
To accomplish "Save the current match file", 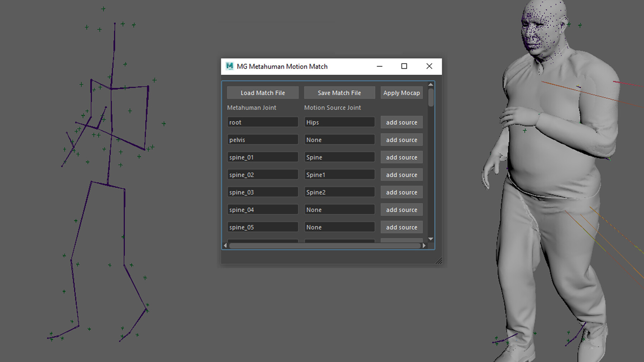I will 339,93.
